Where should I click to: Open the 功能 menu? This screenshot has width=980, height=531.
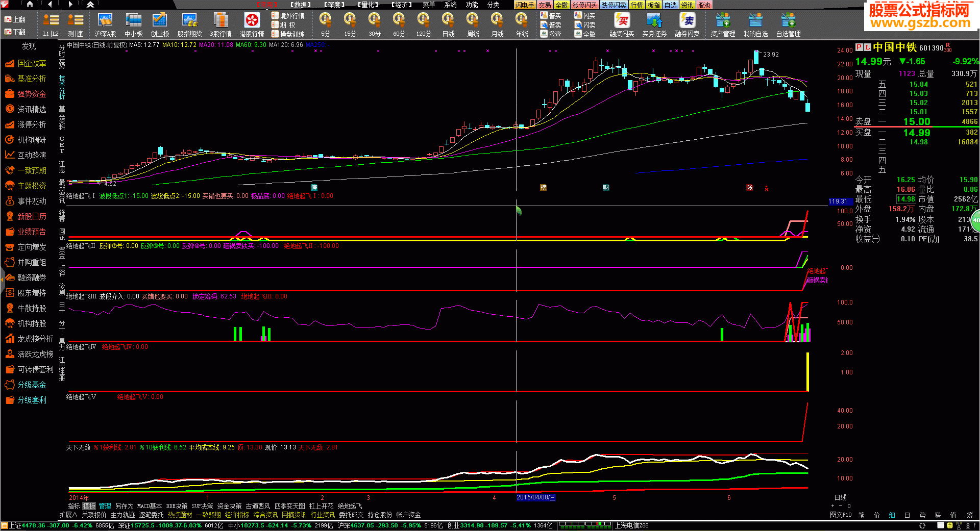[x=472, y=5]
